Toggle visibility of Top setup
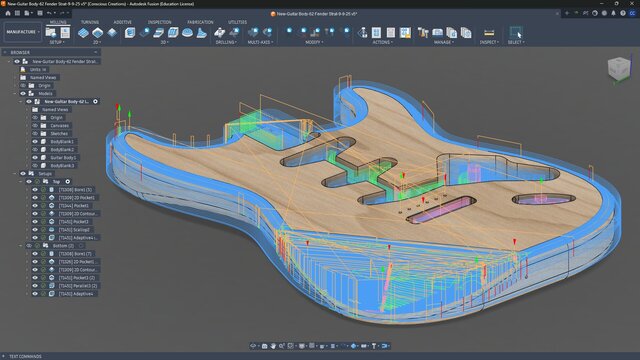This screenshot has height=360, width=640. pos(29,182)
